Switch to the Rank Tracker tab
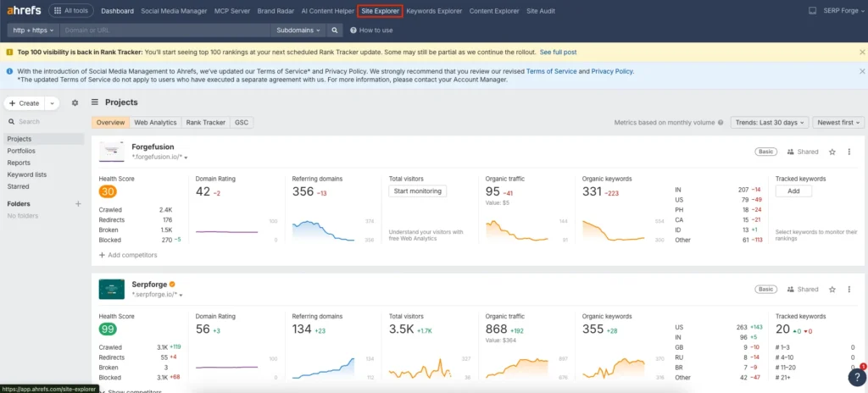This screenshot has height=393, width=868. click(x=206, y=122)
